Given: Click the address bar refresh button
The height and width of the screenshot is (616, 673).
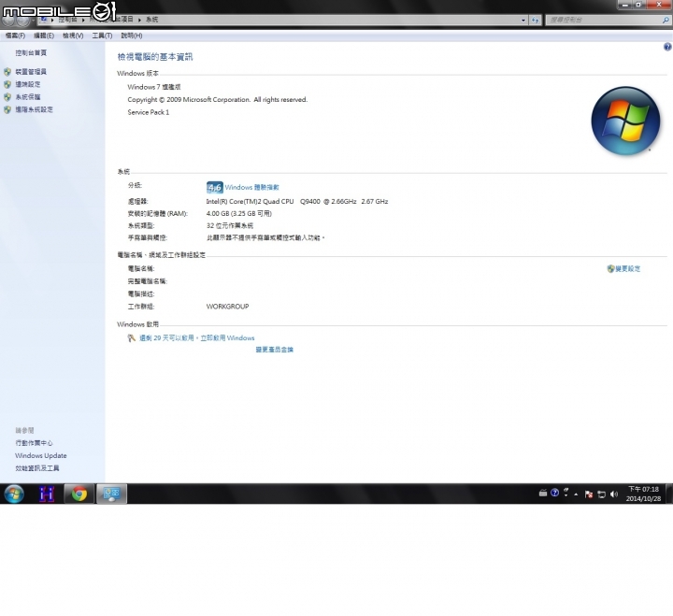Looking at the screenshot, I should point(535,20).
